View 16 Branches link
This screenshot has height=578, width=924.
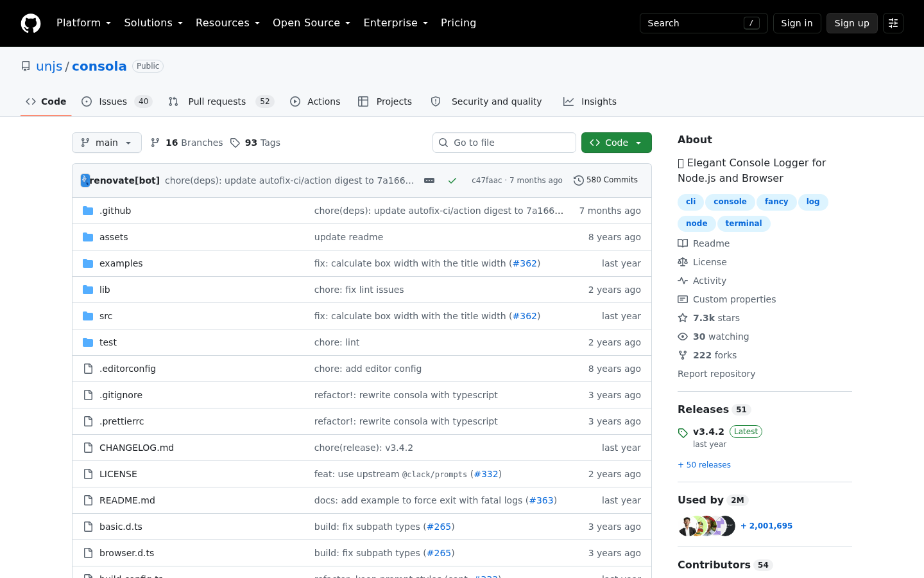pos(187,143)
